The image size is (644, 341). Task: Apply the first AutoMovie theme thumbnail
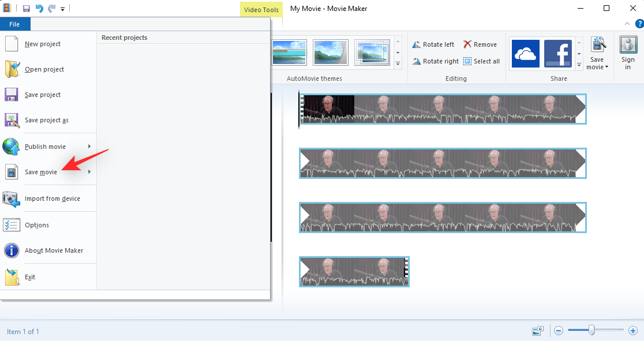pyautogui.click(x=290, y=53)
